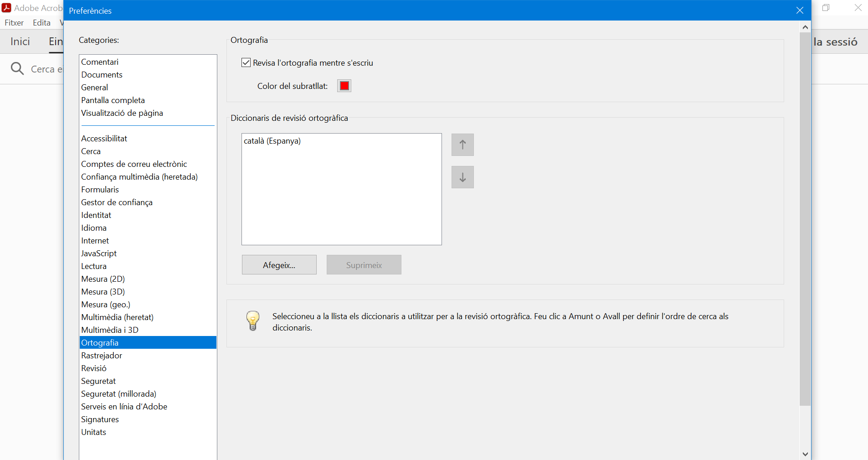Select the Accessibilitat category
The width and height of the screenshot is (868, 460).
104,139
